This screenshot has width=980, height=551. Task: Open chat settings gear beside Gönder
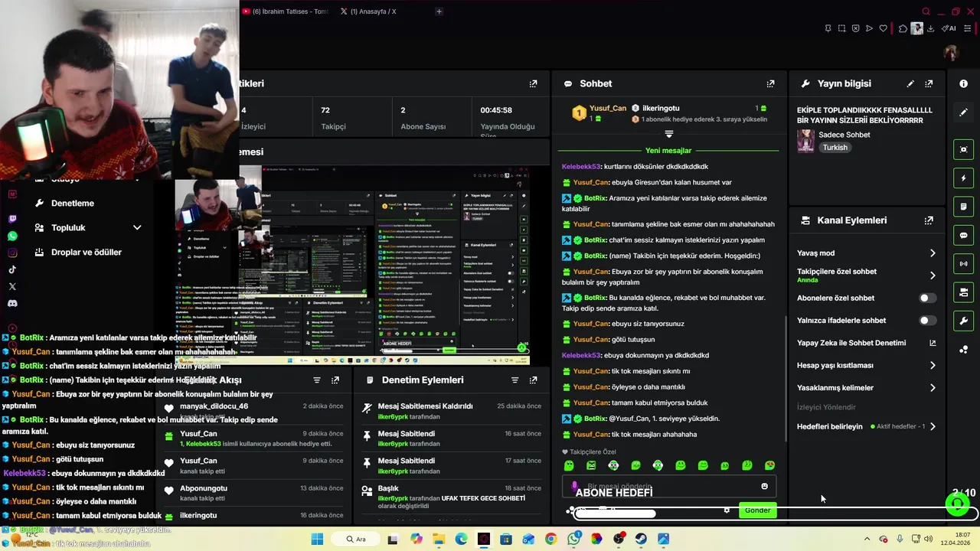727,510
